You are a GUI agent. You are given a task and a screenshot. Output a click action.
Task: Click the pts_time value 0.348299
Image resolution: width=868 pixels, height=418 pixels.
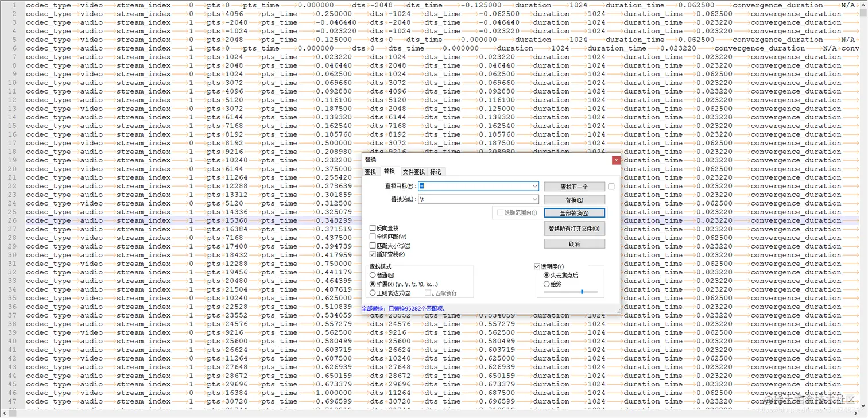(334, 220)
